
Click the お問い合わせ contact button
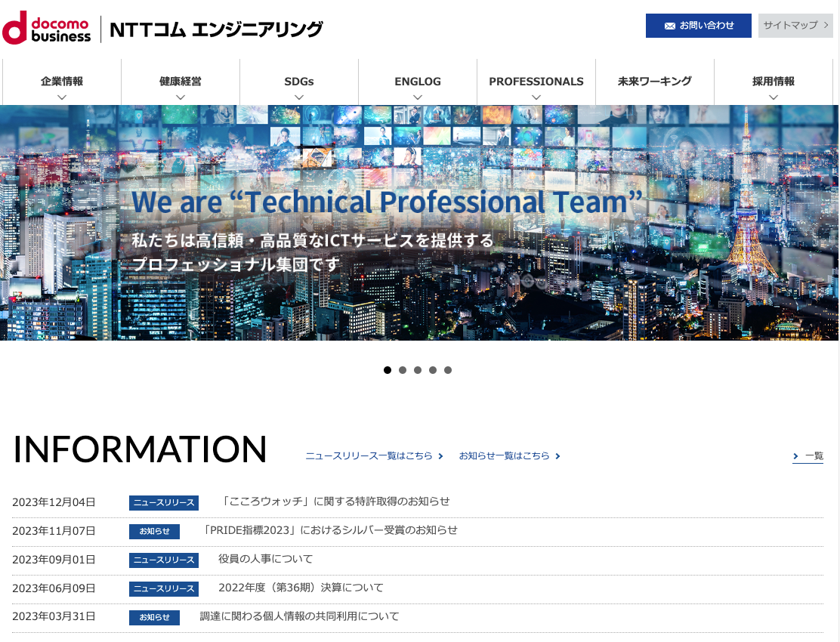698,25
